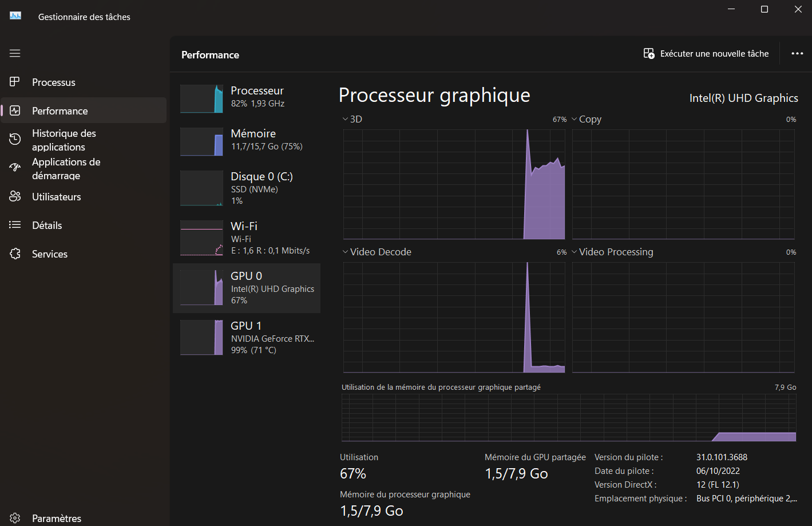Change the Video Decode graph dropdown
The image size is (812, 526).
point(345,252)
